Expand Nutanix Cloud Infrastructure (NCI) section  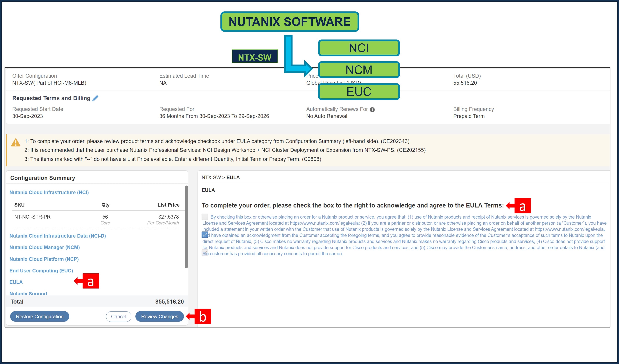pyautogui.click(x=49, y=193)
